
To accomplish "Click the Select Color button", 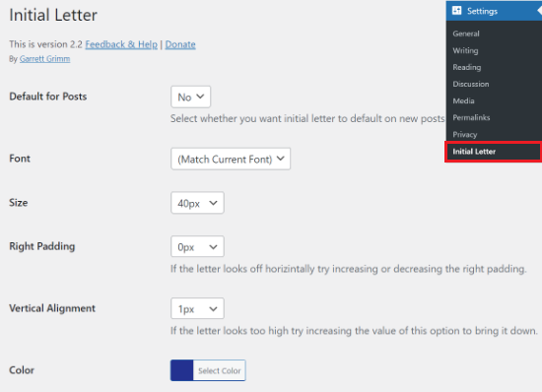I will [x=219, y=370].
